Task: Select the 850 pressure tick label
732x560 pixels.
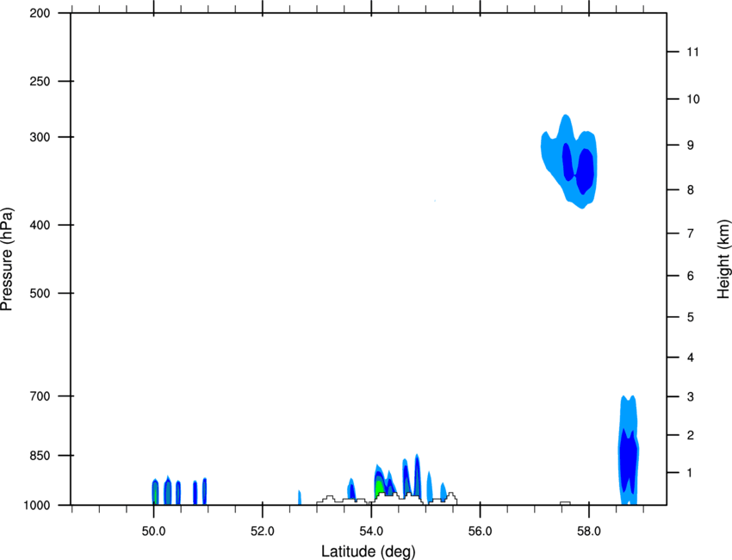Action: [40, 456]
